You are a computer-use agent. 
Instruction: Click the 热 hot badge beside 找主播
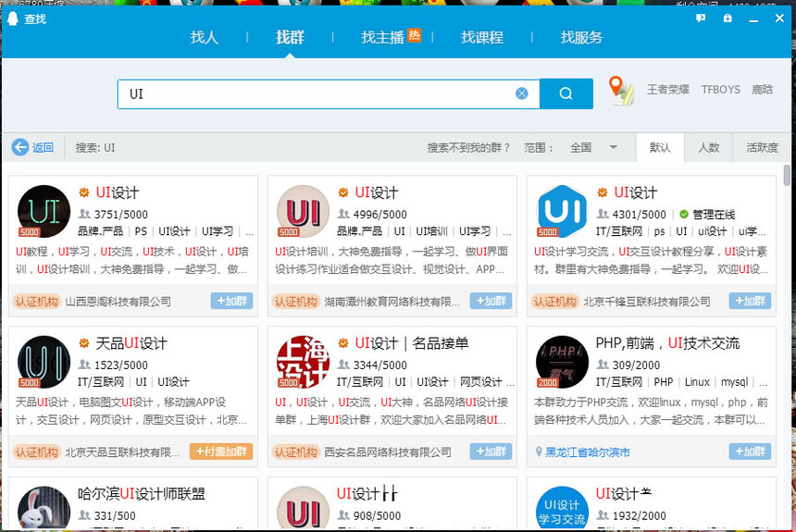tap(415, 35)
